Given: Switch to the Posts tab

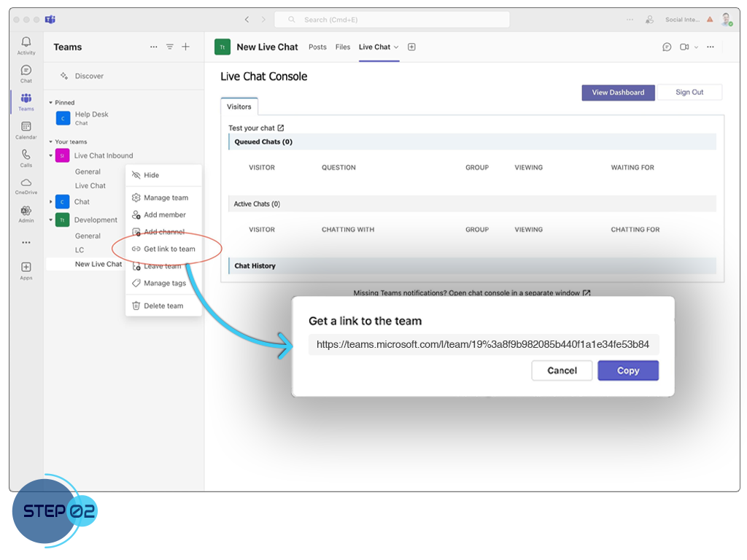Looking at the screenshot, I should pos(317,47).
